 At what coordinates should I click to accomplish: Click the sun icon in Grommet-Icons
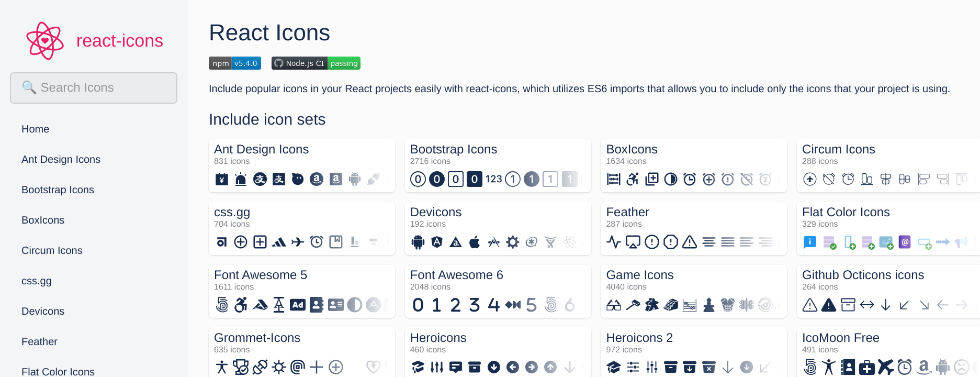(x=279, y=367)
